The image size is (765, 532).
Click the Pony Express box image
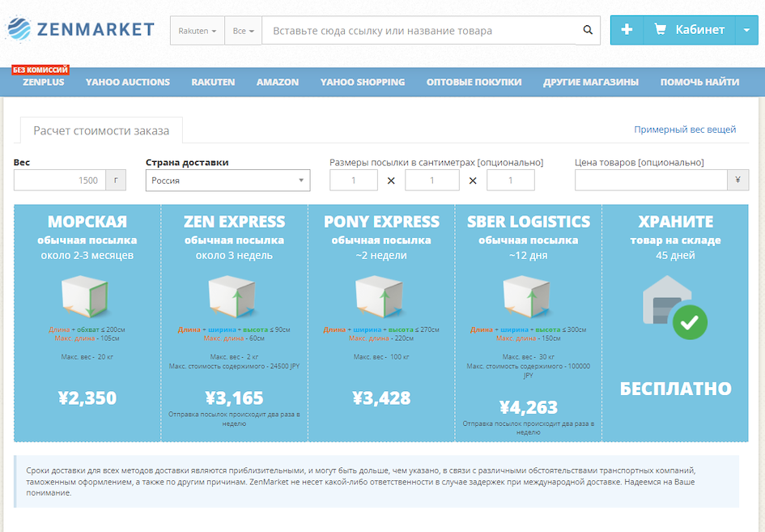[380, 296]
